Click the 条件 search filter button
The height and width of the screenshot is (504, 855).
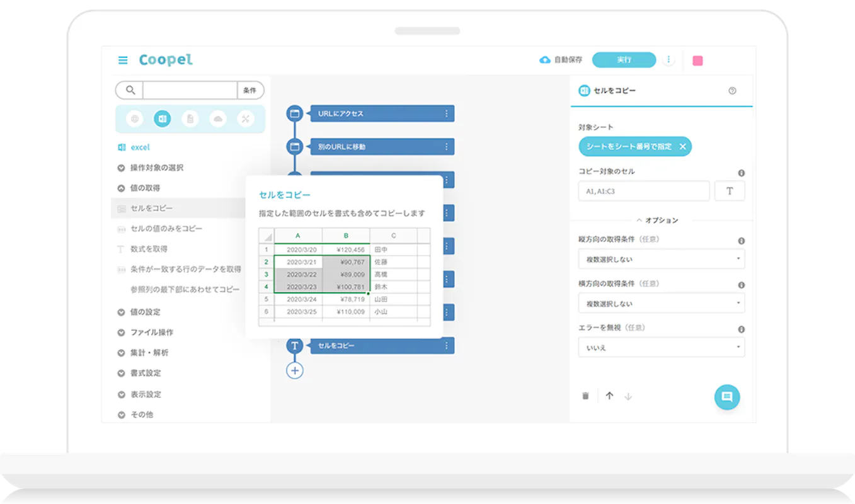coord(250,90)
